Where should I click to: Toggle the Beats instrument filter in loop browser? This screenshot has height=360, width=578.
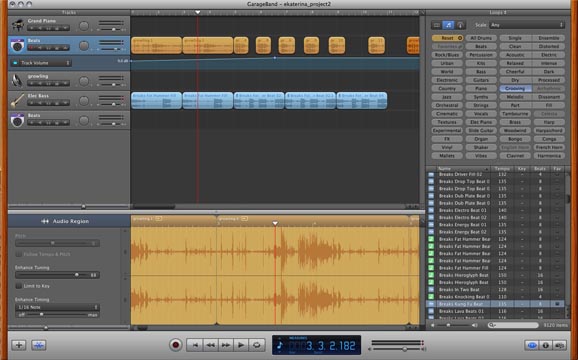[x=481, y=46]
